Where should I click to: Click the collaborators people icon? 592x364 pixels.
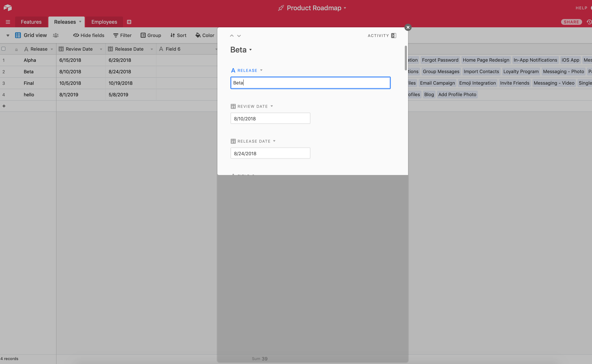[x=56, y=35]
